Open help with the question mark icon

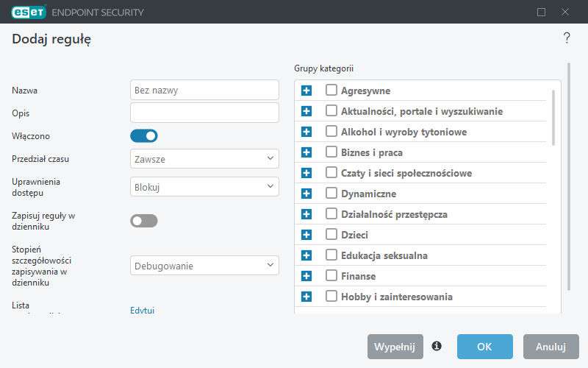[x=567, y=38]
